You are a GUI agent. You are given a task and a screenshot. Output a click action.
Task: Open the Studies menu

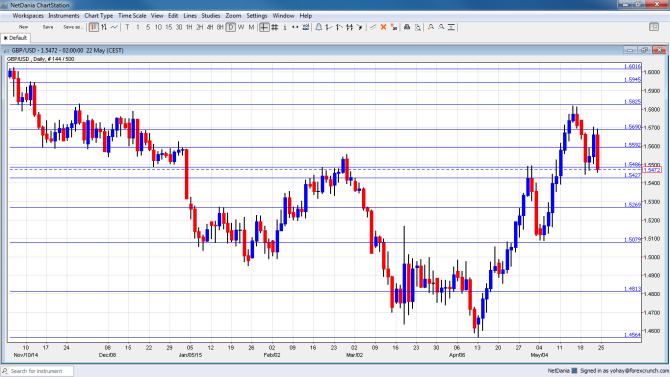tap(211, 16)
